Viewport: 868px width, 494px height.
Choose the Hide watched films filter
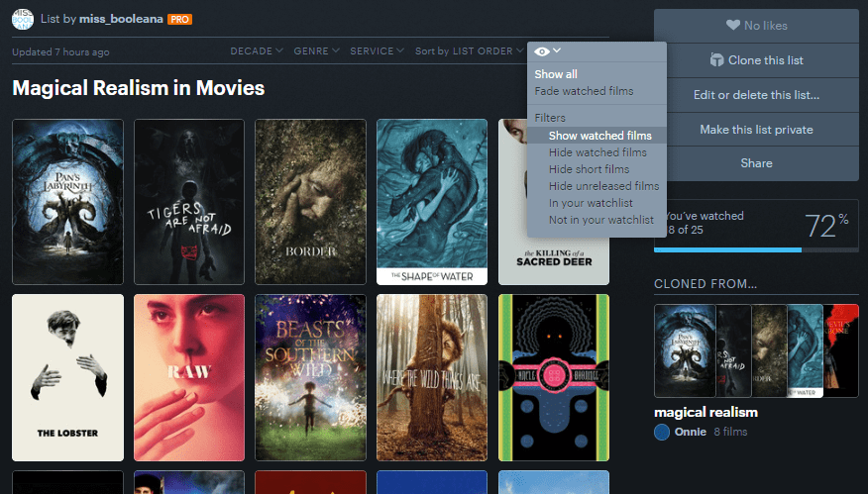(x=597, y=152)
